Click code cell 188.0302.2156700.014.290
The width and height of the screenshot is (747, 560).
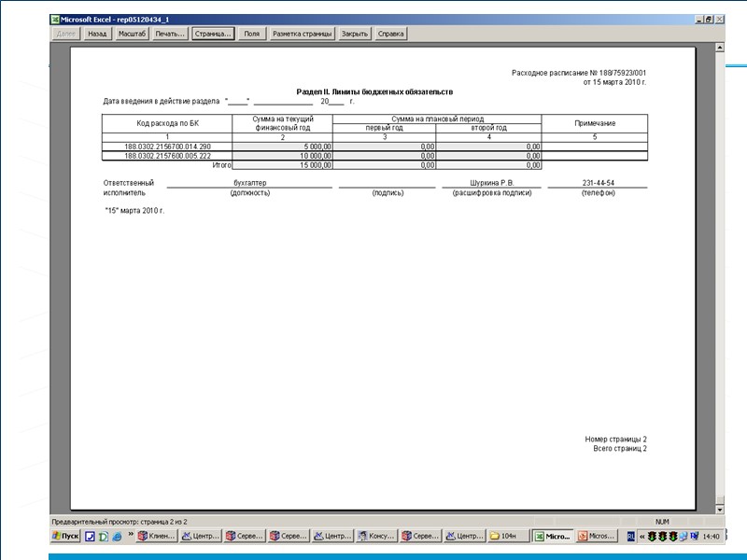(167, 147)
